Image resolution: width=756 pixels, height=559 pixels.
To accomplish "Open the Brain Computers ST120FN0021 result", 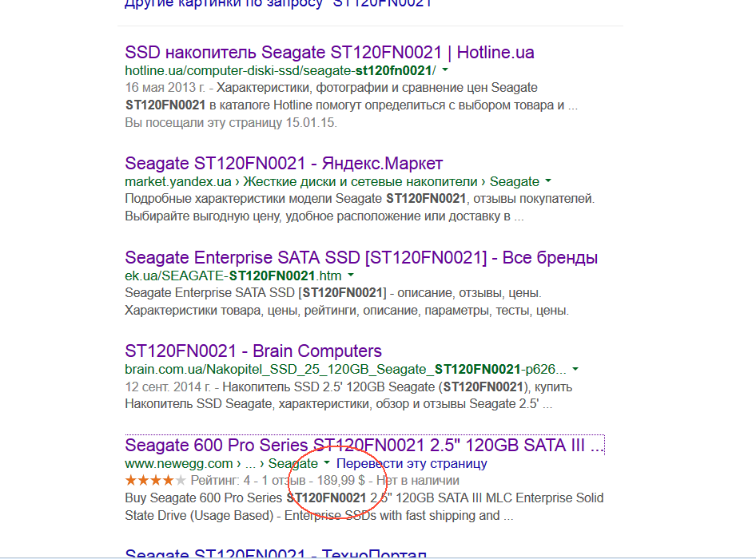I will (253, 351).
